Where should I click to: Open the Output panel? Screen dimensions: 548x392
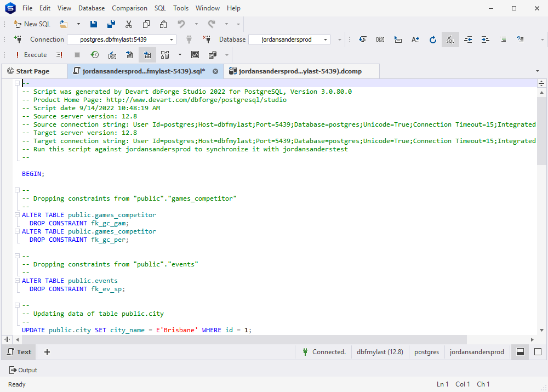23,370
